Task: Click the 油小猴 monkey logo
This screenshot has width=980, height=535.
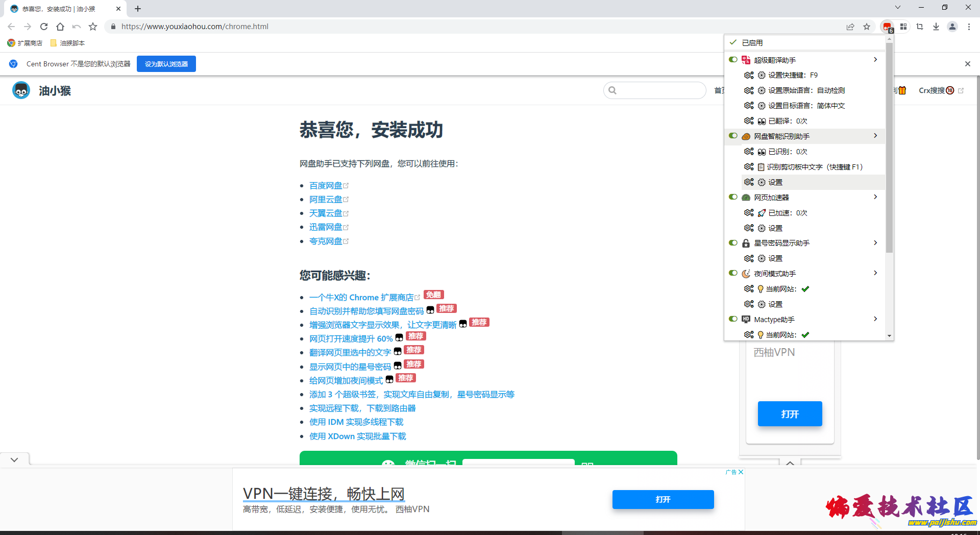Action: (x=21, y=90)
